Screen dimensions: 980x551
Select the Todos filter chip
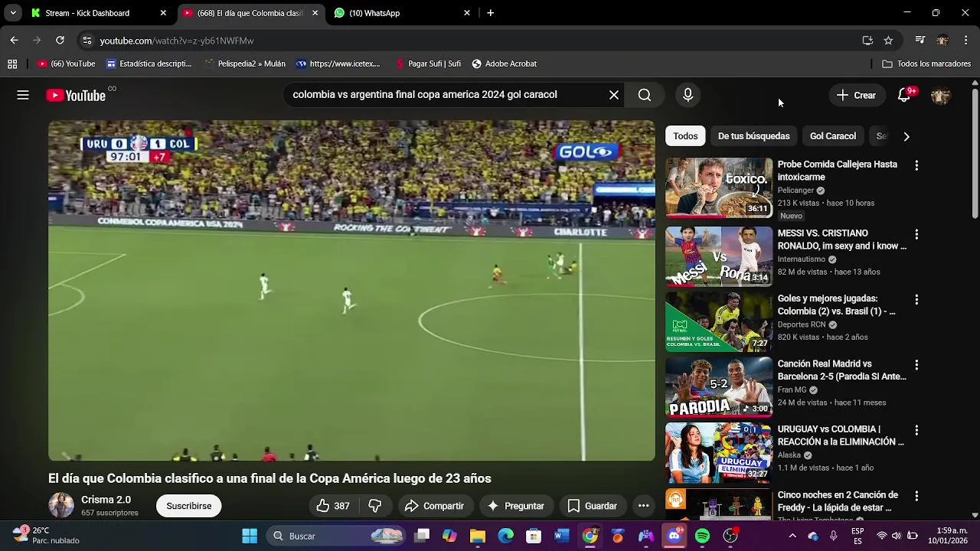click(x=685, y=136)
